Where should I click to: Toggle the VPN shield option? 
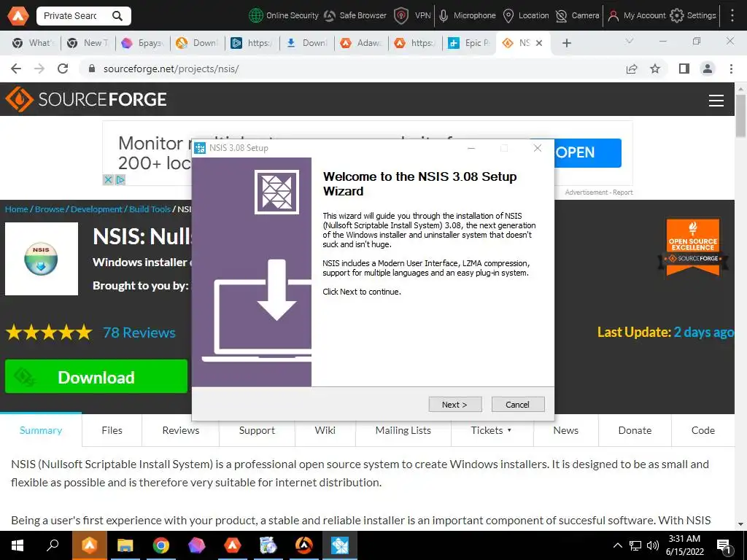pyautogui.click(x=413, y=16)
